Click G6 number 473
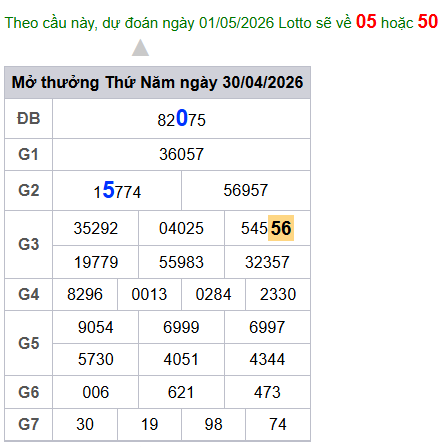Viewport: 441px width, 447px height. [x=267, y=392]
